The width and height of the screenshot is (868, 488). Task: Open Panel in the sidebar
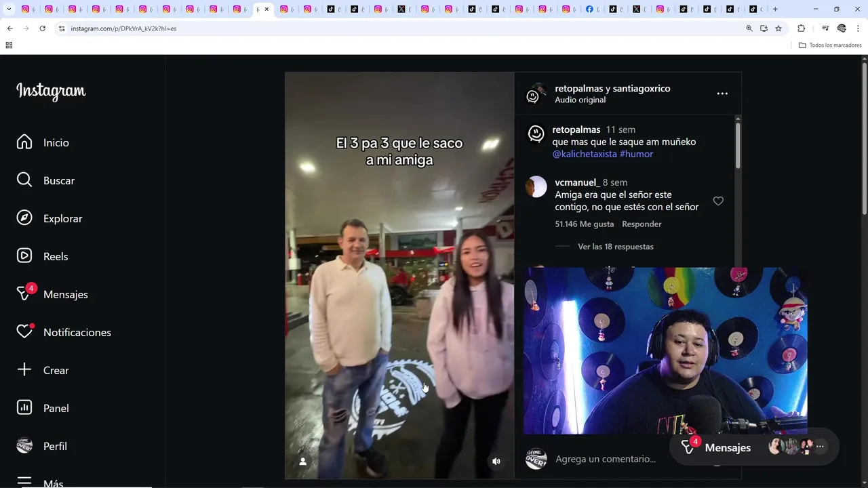tap(43, 408)
